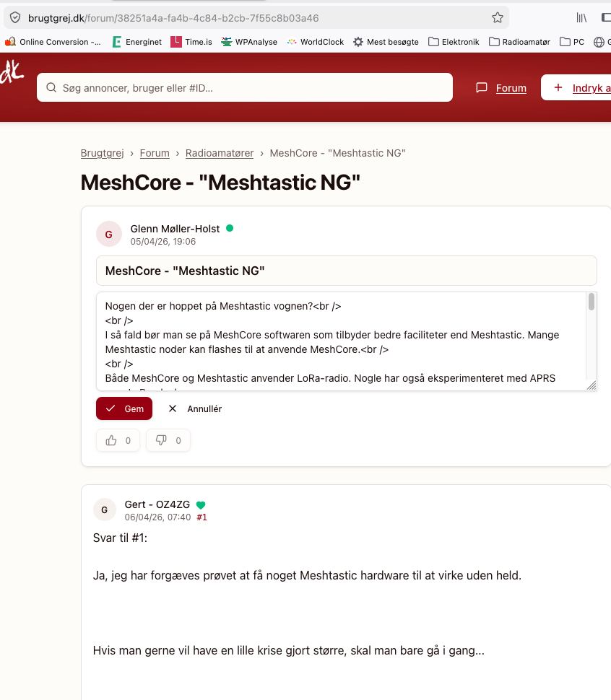Screen dimensions: 611x700
Task: Go to Radioamatører breadcrumb link
Action: 220,153
